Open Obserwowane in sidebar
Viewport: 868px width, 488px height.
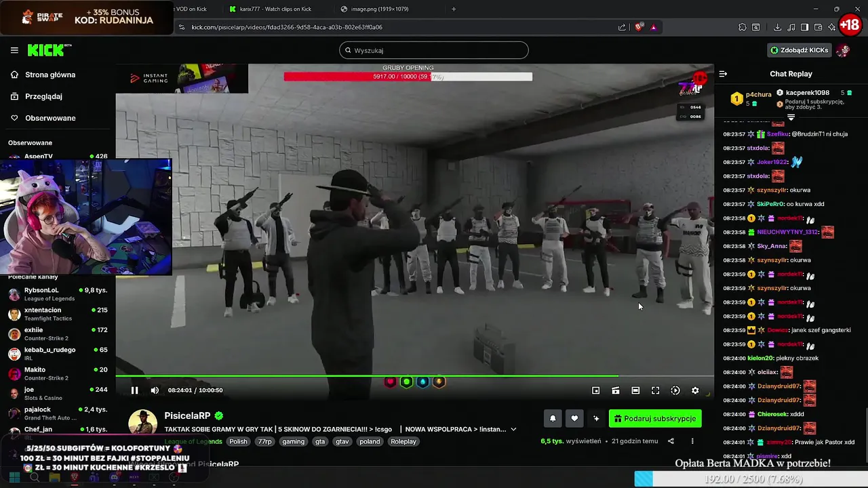50,118
